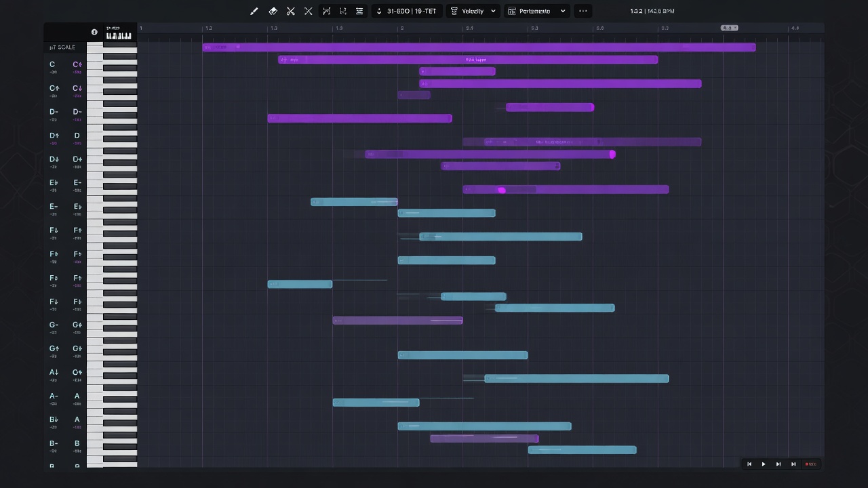Open the three-dots more options menu

tap(583, 11)
